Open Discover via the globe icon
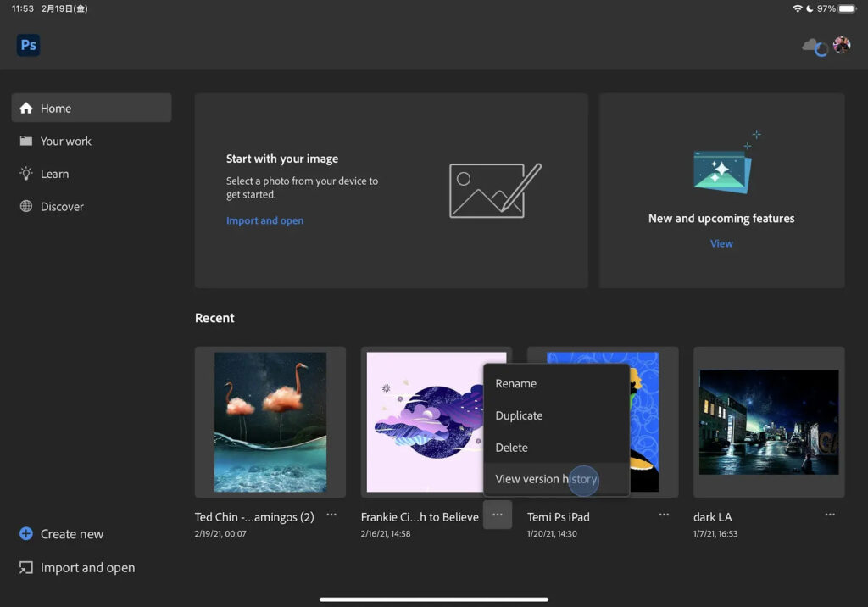 click(25, 206)
